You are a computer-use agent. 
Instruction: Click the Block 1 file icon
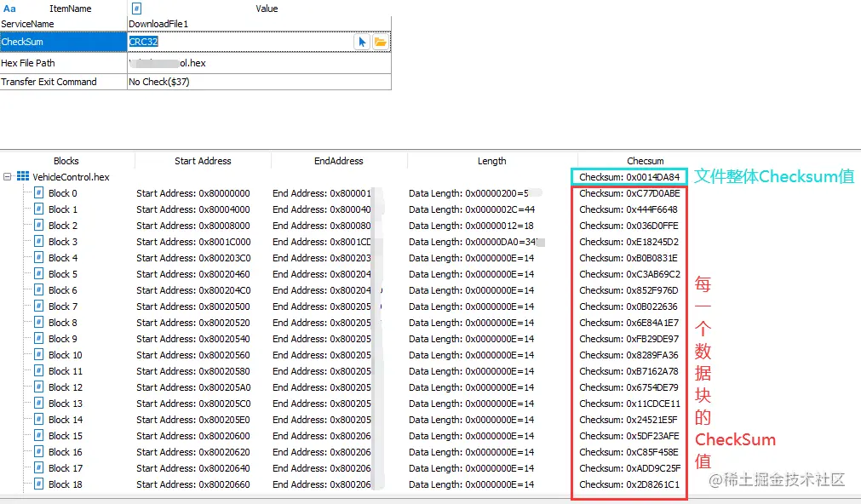pos(39,209)
